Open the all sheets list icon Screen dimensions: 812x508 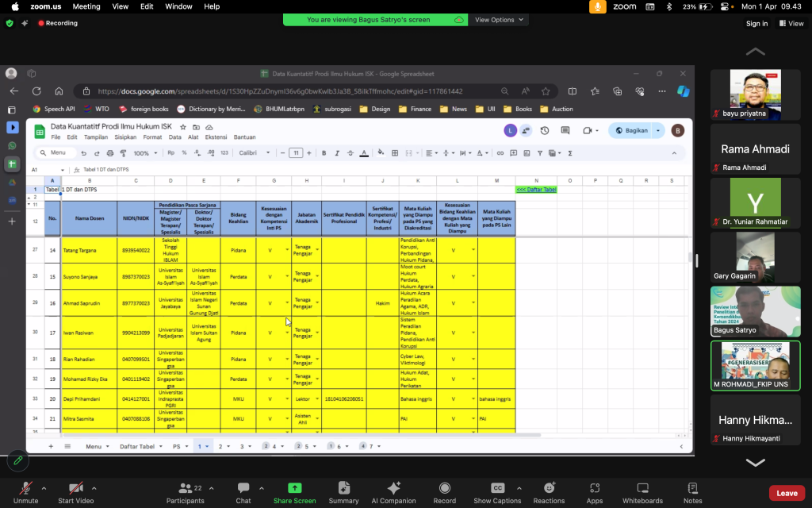(x=67, y=446)
